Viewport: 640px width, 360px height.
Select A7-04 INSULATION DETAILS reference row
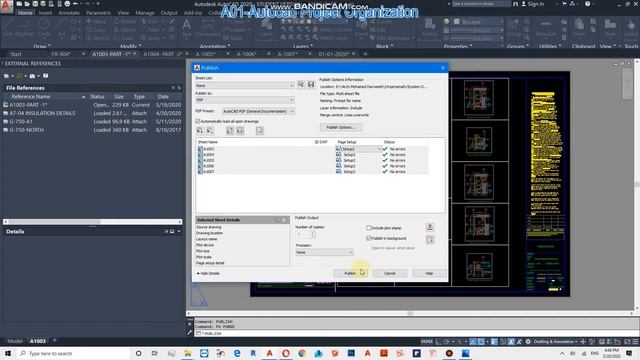[x=92, y=113]
